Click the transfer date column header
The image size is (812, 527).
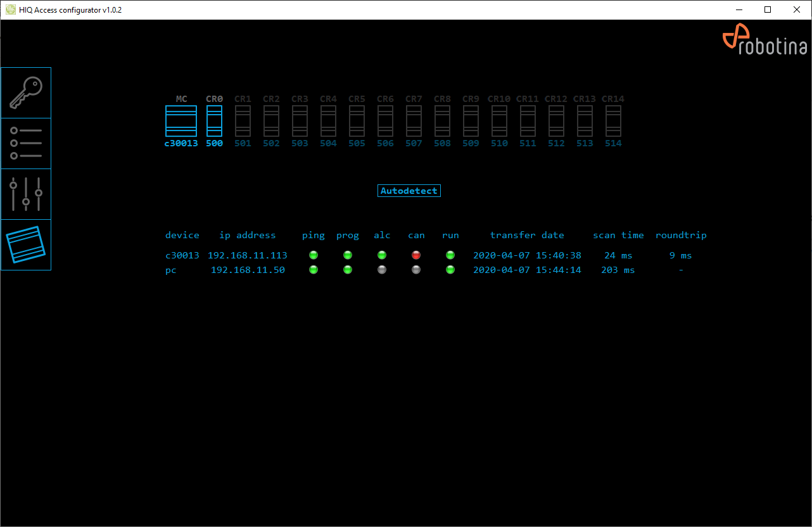pyautogui.click(x=527, y=235)
